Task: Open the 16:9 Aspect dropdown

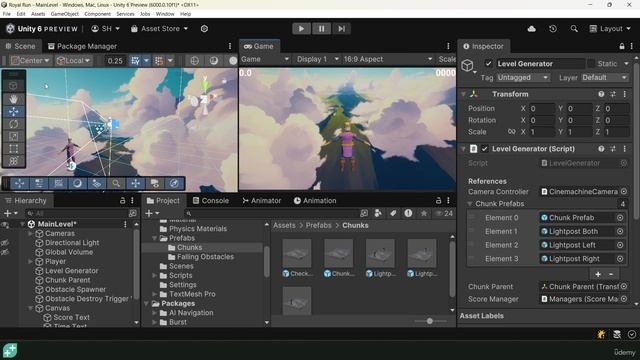Action: click(388, 59)
